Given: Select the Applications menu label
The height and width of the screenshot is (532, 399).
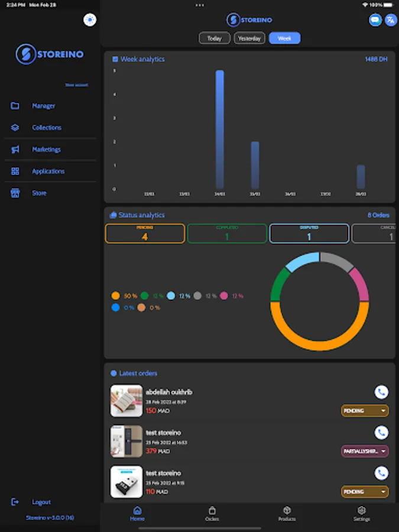Looking at the screenshot, I should 48,171.
